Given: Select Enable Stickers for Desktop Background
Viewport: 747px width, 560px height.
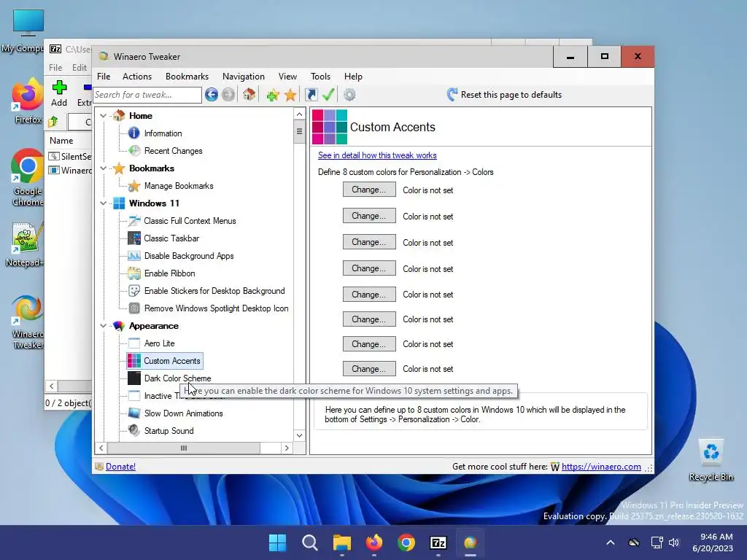Looking at the screenshot, I should click(214, 291).
